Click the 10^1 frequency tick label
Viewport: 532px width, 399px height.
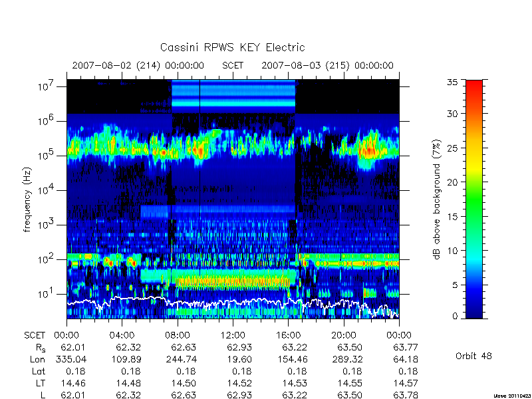click(47, 294)
